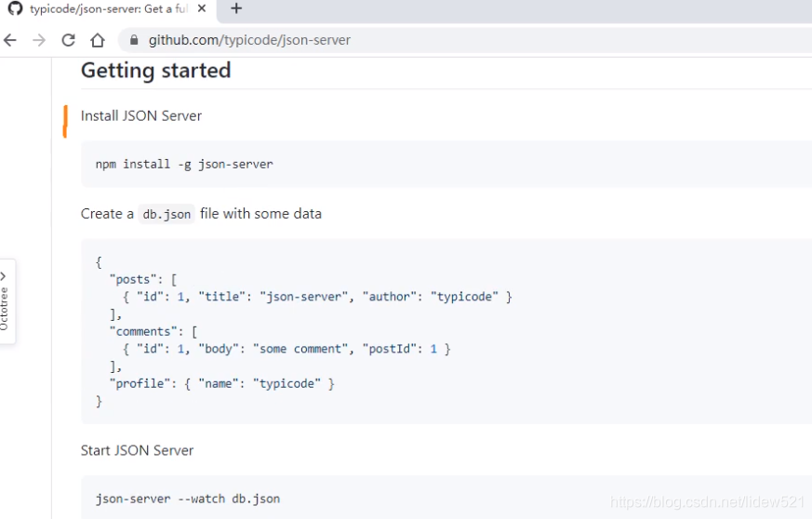
Task: Click the address bar URL github.com/typicode/json-server
Action: (249, 40)
